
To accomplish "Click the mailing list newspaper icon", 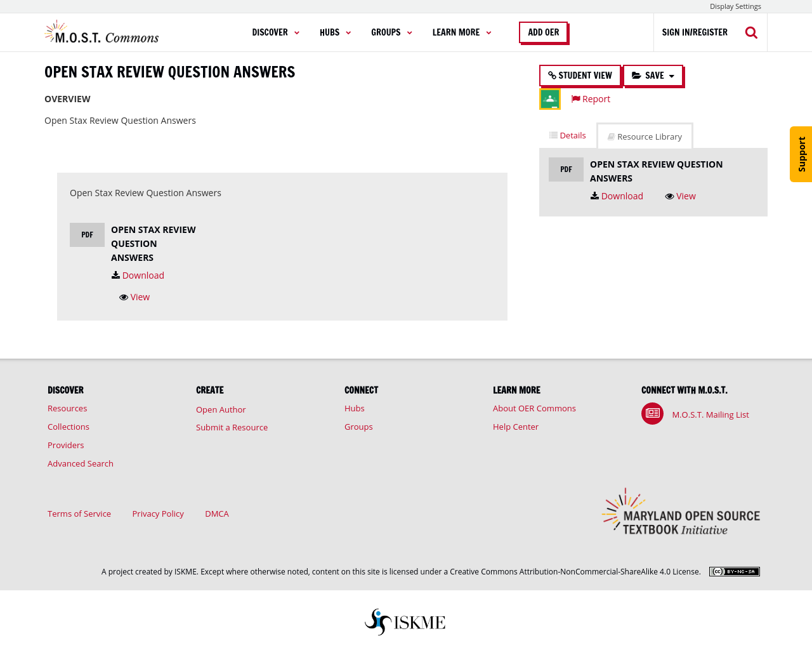I will 652,414.
